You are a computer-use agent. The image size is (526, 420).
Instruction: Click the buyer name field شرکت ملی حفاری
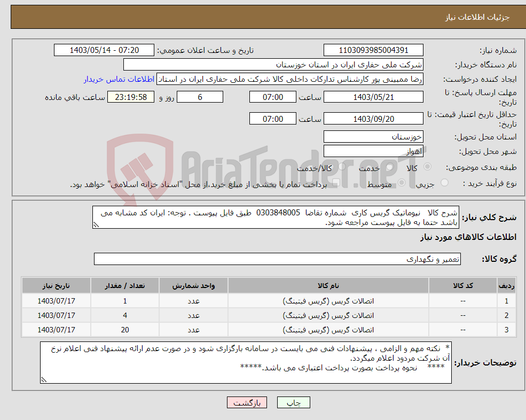point(273,65)
